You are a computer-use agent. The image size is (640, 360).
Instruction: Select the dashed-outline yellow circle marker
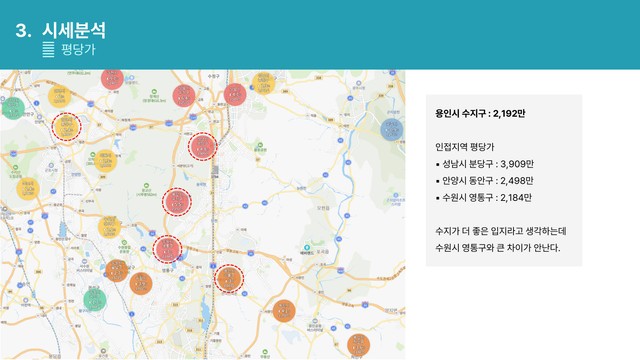click(67, 127)
